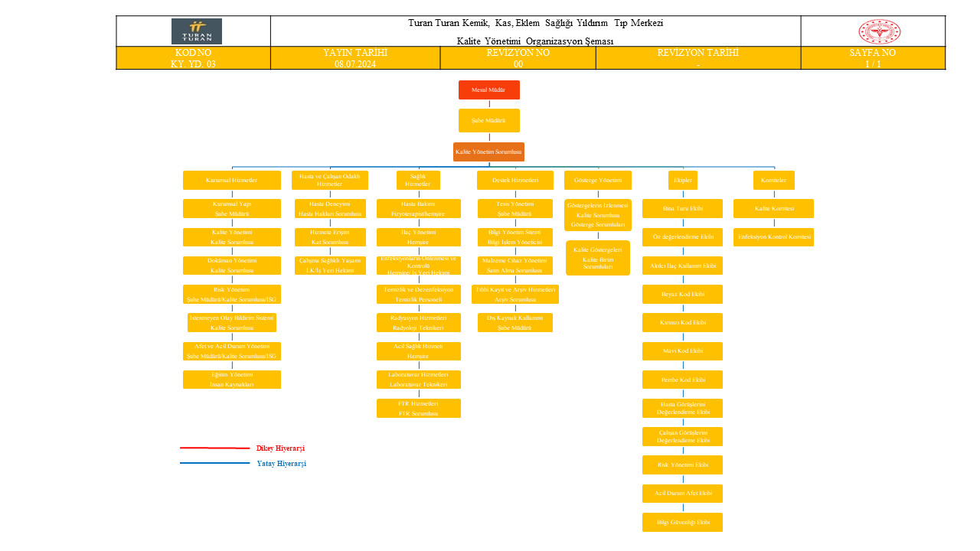980x551 pixels.
Task: Select the Sağlık Hizmetler category box
Action: [418, 180]
